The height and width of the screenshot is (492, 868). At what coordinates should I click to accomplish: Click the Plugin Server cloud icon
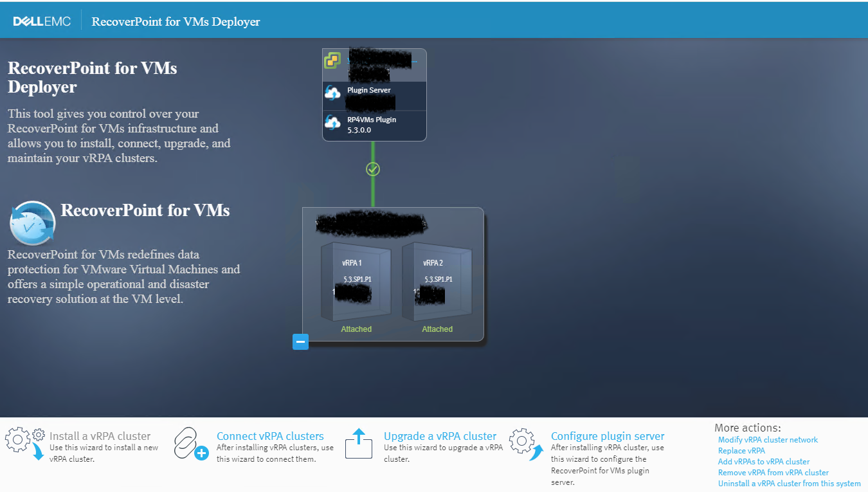pos(332,94)
